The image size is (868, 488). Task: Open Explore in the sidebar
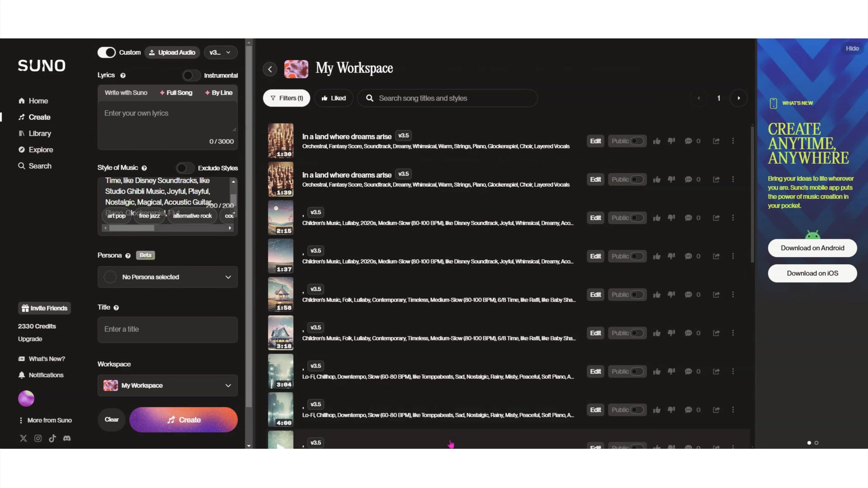[x=36, y=150]
